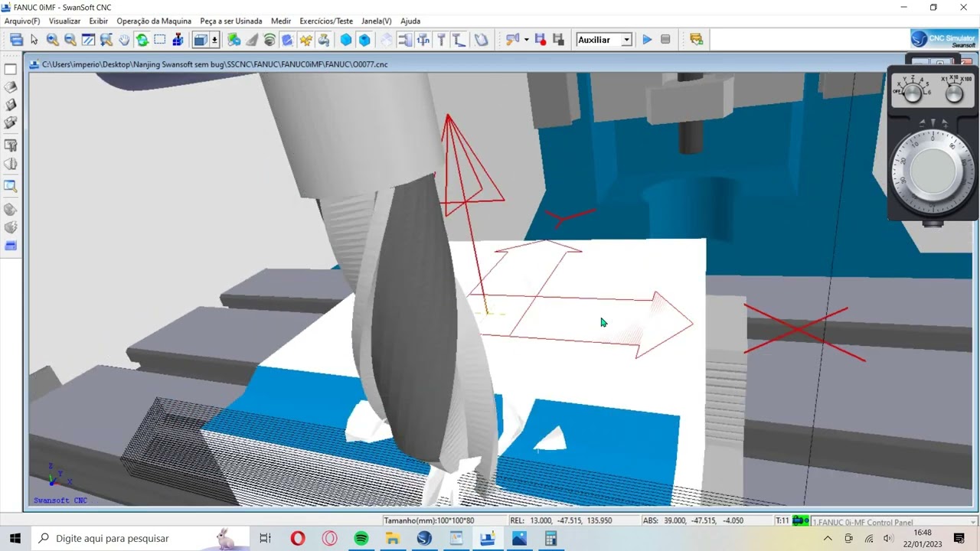Open the Calculator from taskbar
Viewport: 980px width, 551px height.
click(550, 539)
